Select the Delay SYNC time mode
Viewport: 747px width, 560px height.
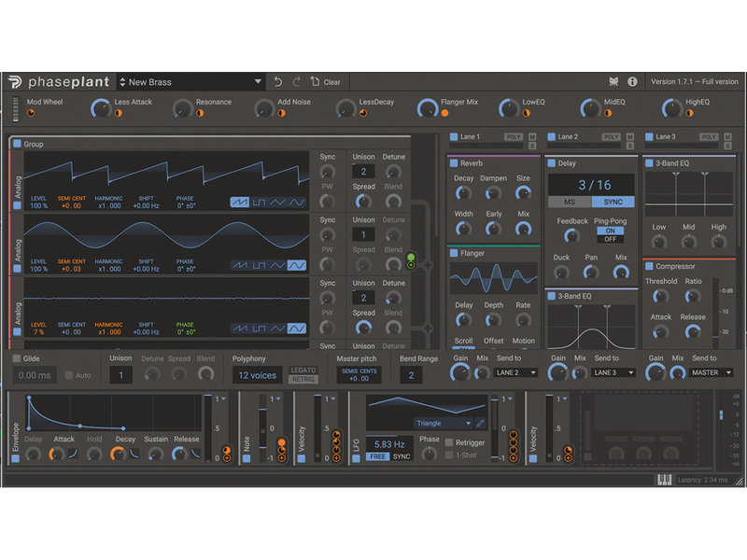click(613, 202)
